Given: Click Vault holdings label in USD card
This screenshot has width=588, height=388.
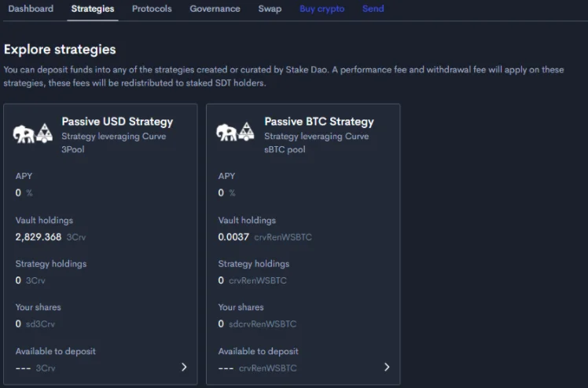Looking at the screenshot, I should click(44, 221).
